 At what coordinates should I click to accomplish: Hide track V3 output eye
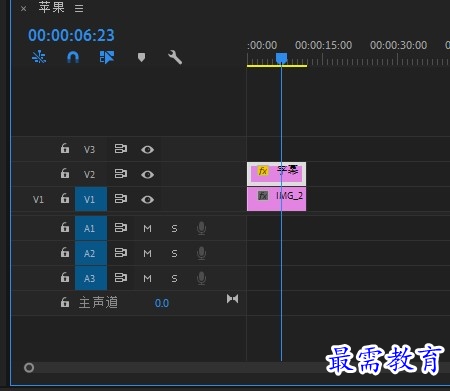(147, 150)
